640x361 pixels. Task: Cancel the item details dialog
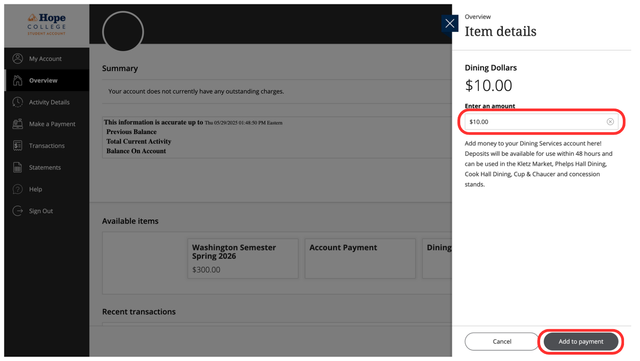click(502, 341)
